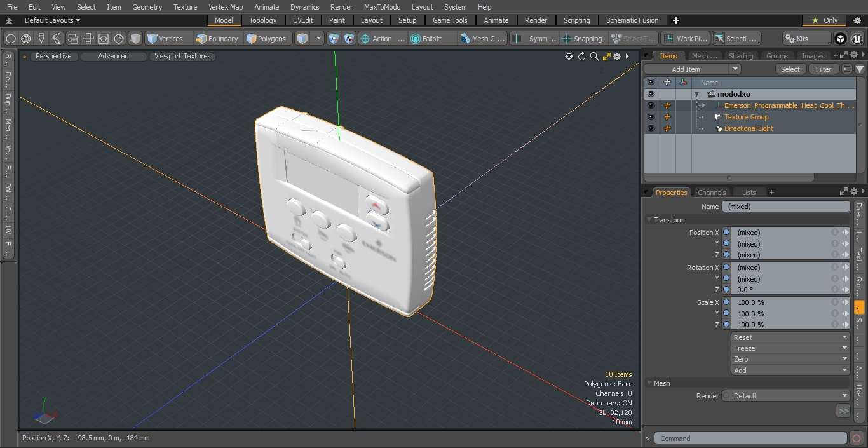Click the viewport pan move icon
Screen dimensions: 868x448
569,57
